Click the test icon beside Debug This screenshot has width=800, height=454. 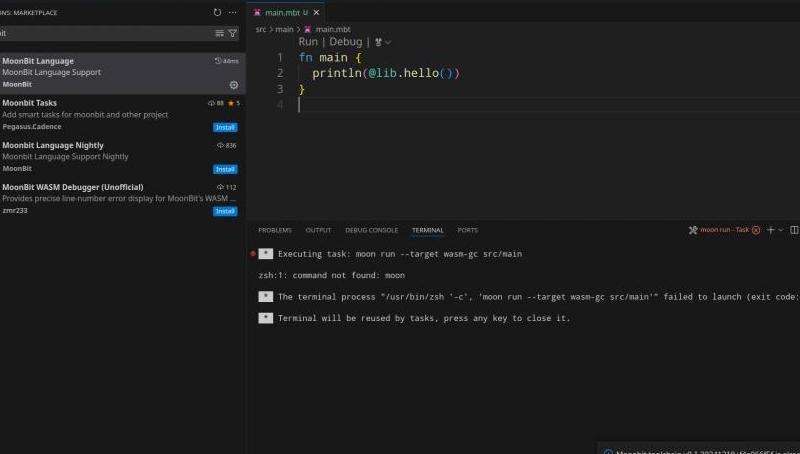(x=379, y=42)
